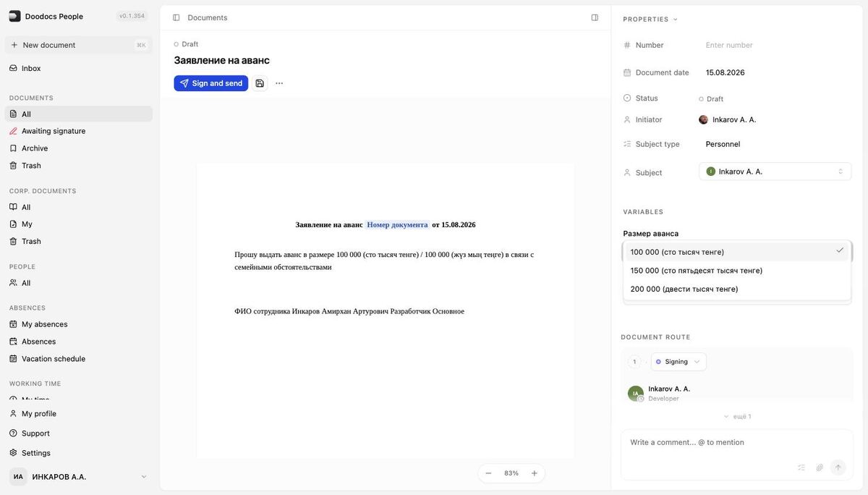Click the Draft status value in properties

coord(711,99)
